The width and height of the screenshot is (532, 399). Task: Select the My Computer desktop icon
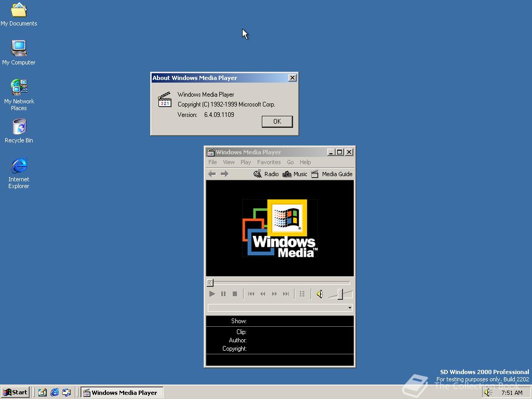pyautogui.click(x=19, y=52)
